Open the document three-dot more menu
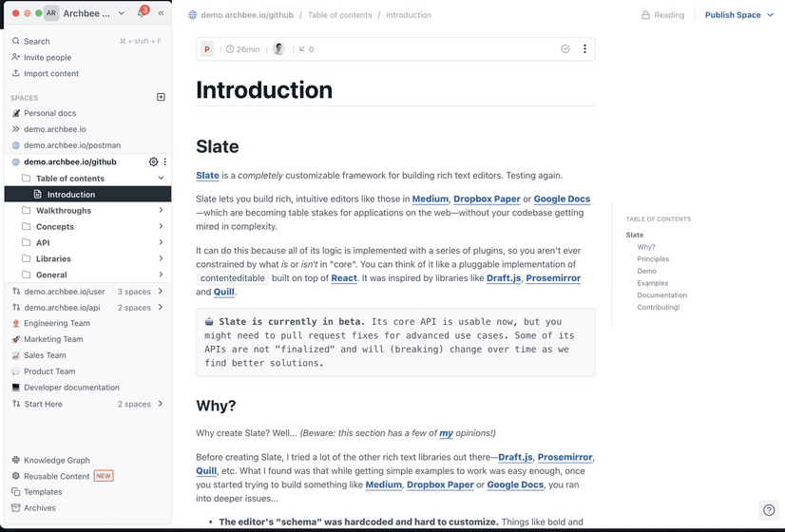This screenshot has width=785, height=532. (584, 48)
